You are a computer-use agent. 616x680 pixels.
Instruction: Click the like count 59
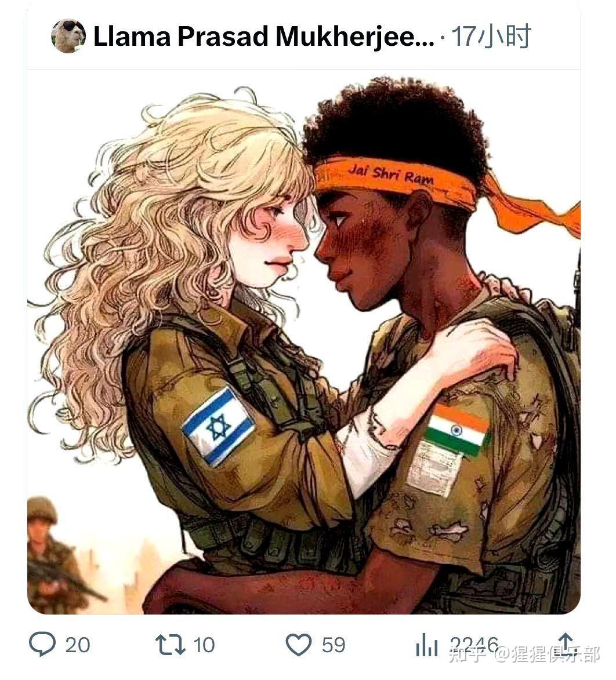pos(334,645)
